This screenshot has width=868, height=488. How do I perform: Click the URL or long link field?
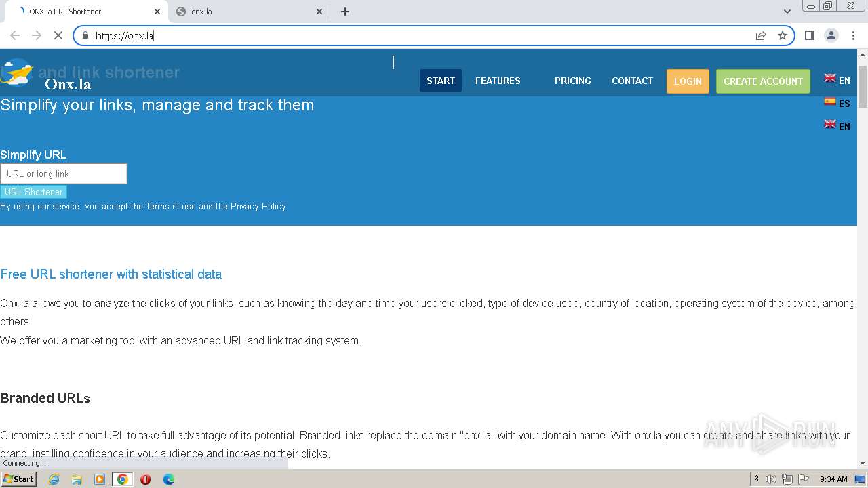coord(64,174)
